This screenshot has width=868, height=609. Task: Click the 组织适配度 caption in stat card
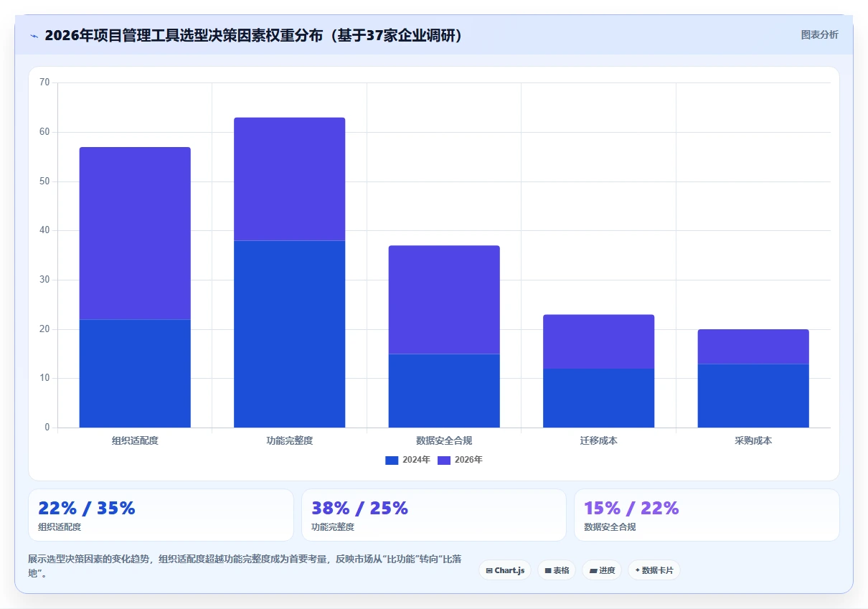point(60,527)
